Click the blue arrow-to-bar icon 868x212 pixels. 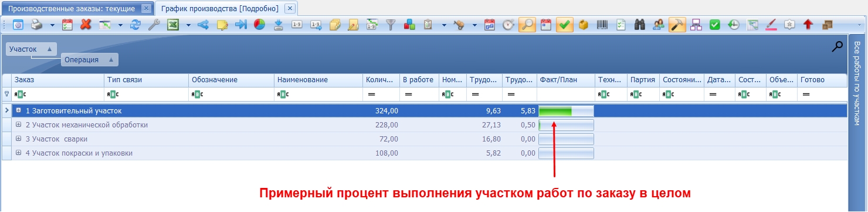tap(241, 25)
